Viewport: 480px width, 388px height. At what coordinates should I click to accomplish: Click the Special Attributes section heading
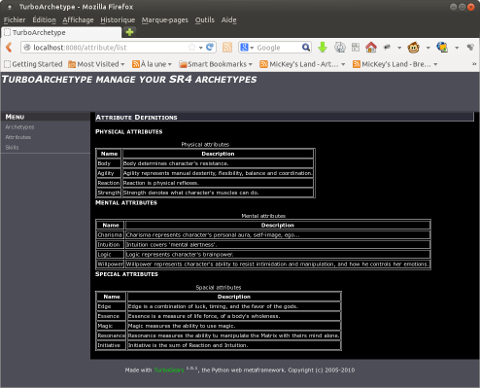[x=127, y=274]
